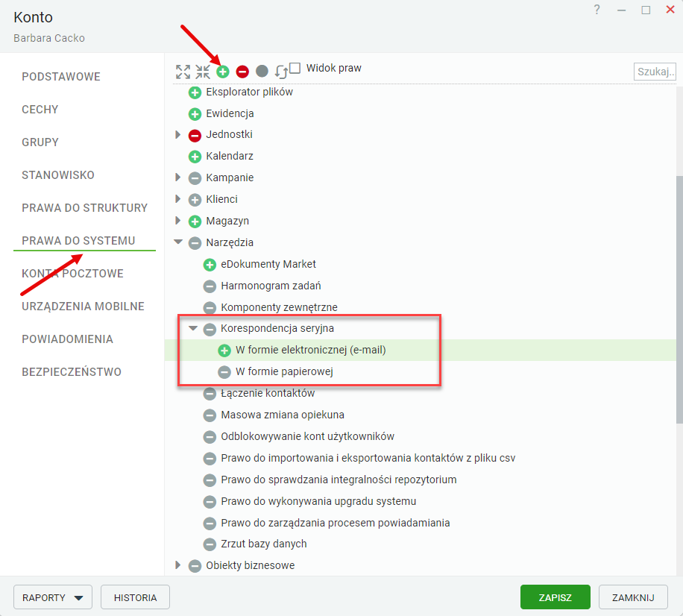Viewport: 683px width, 616px height.
Task: Click the gray neutral-right toolbar icon
Action: tap(262, 71)
